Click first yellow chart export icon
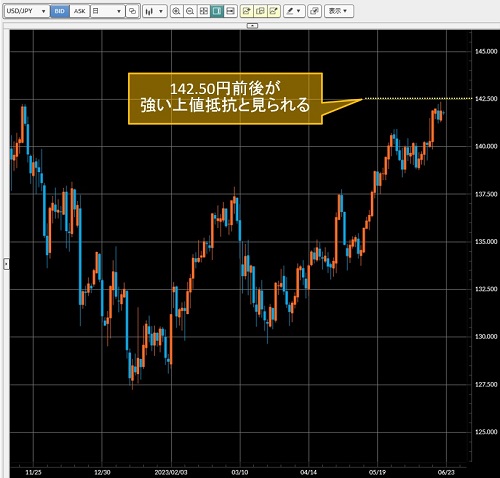The width and height of the screenshot is (500, 478). [246, 11]
